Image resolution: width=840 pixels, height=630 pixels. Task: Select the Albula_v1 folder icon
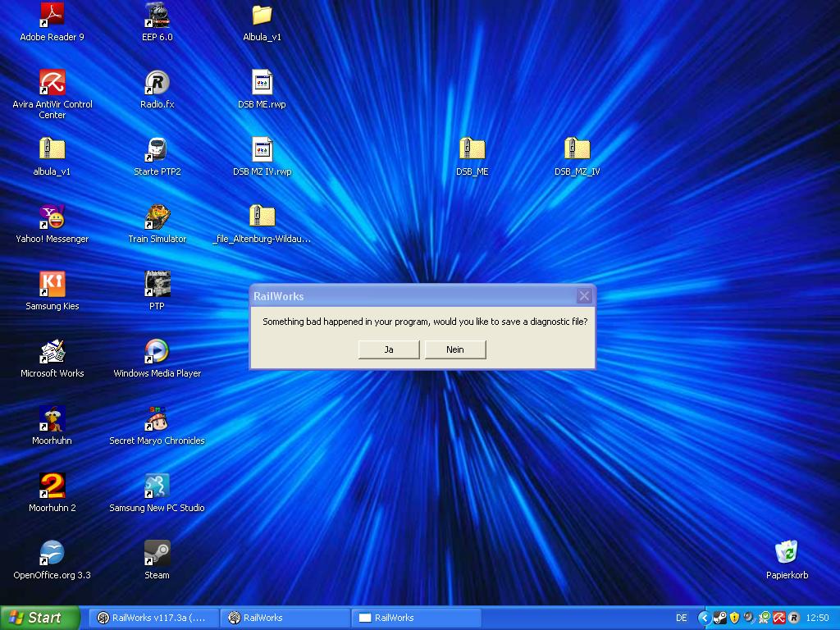pos(262,22)
